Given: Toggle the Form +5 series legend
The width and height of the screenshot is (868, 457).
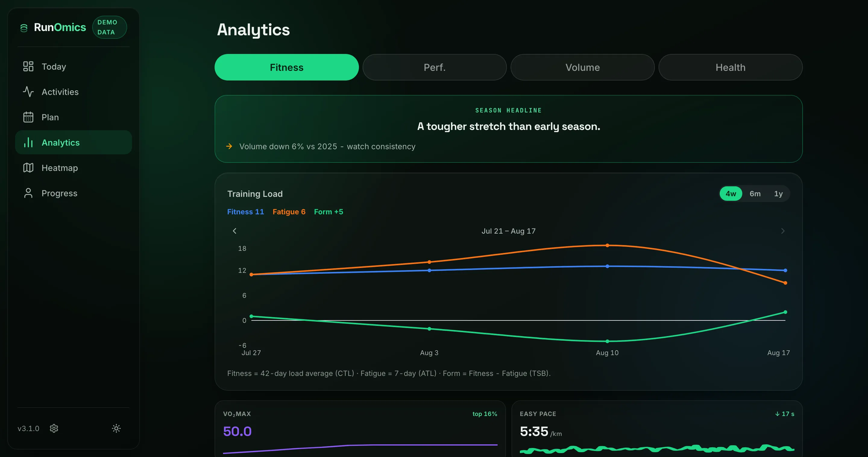Looking at the screenshot, I should (328, 212).
